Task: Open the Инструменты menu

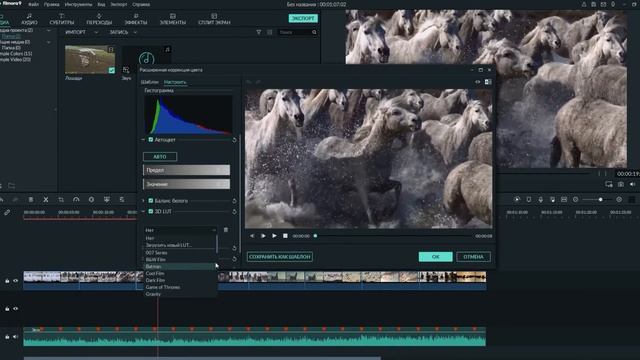Action: [x=78, y=4]
